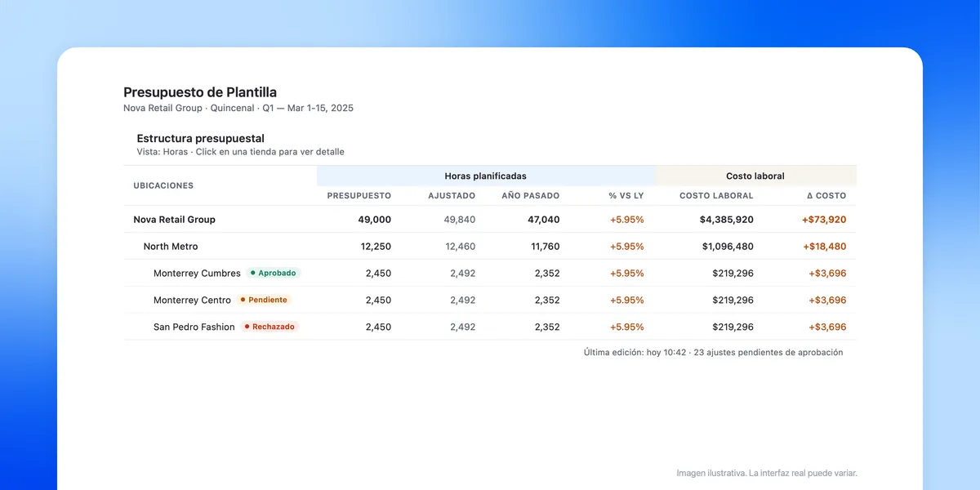The image size is (980, 490).
Task: Sort by the COSTO LABORAL column header
Action: (716, 196)
